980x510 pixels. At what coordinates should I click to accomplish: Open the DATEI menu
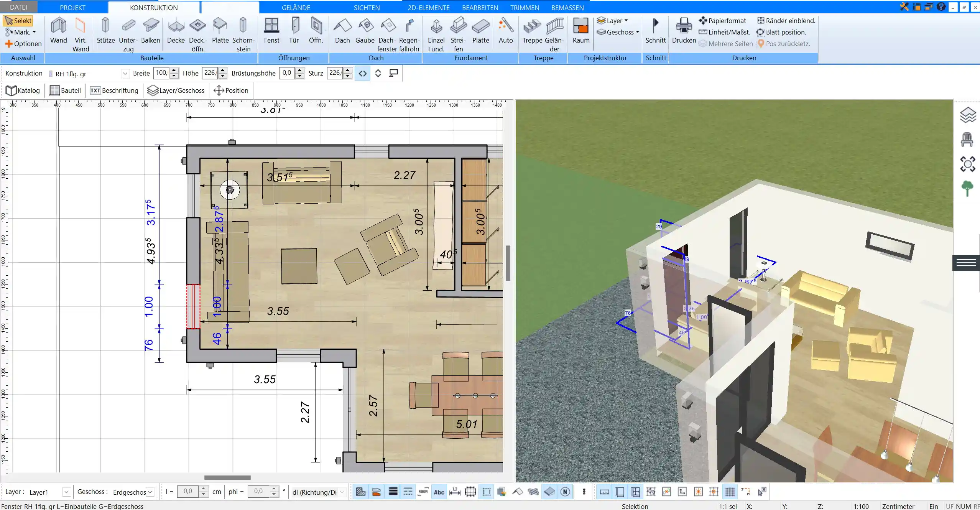tap(18, 7)
